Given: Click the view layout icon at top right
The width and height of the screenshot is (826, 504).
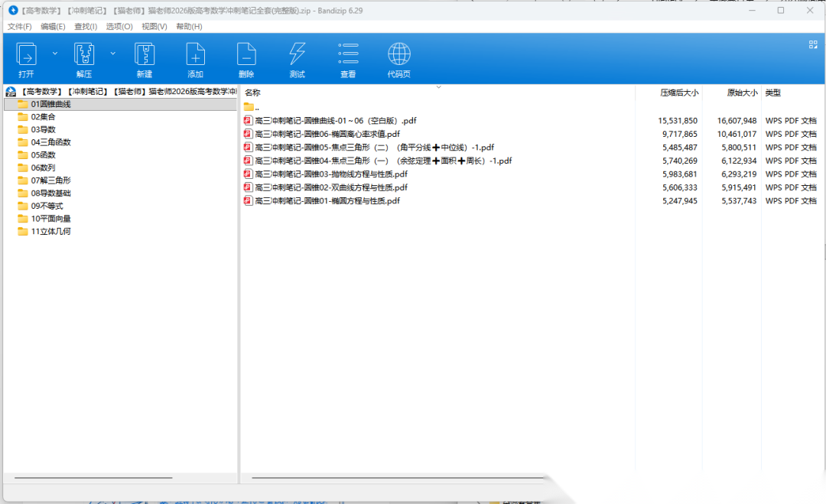Looking at the screenshot, I should point(813,45).
